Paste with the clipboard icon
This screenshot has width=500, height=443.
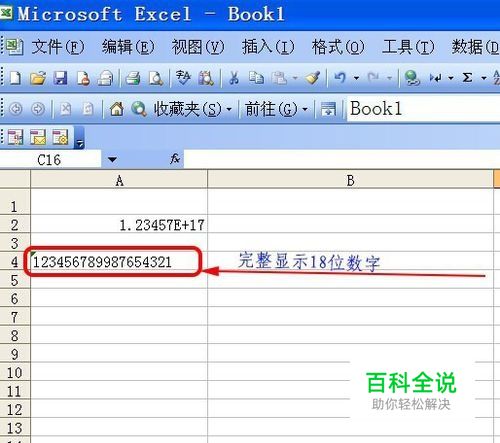[x=279, y=78]
